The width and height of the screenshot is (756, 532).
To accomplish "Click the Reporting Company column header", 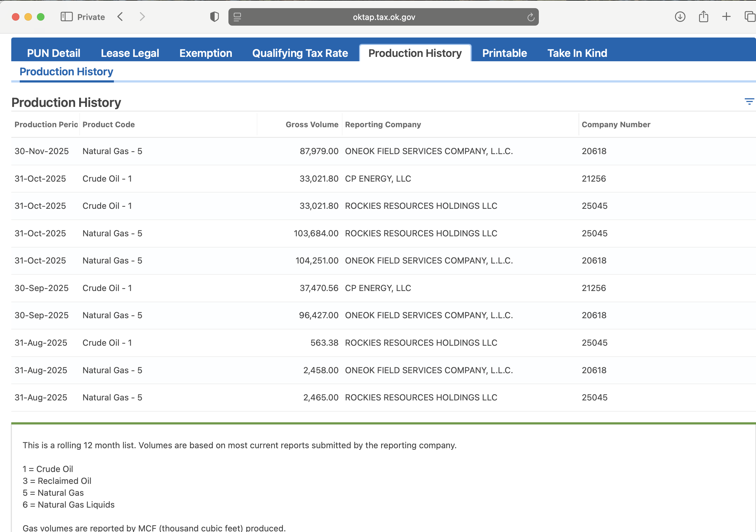I will (x=383, y=125).
